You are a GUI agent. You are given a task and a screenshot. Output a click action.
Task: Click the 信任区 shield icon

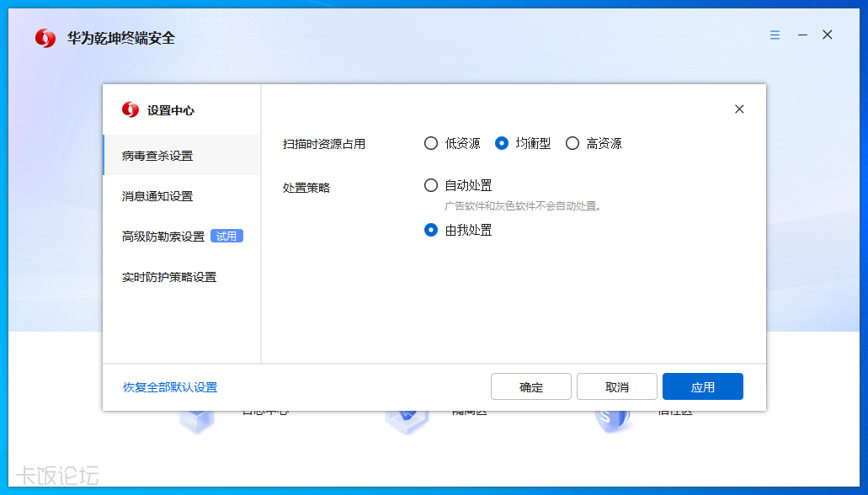pos(613,419)
